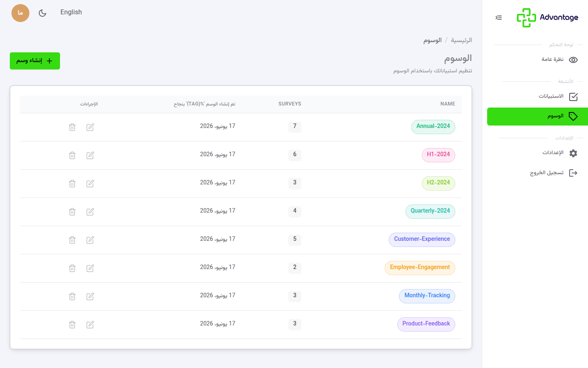Delete the Customer-Experience tag
588x368 pixels.
[72, 240]
